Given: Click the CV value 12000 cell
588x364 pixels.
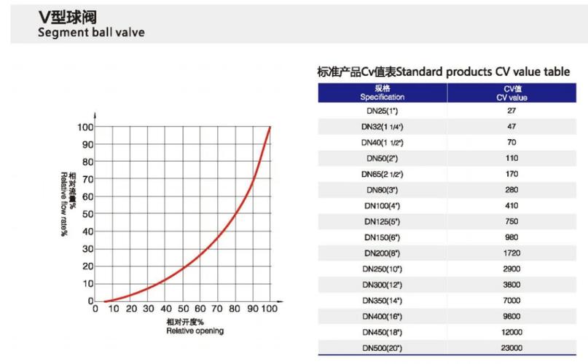Looking at the screenshot, I should tap(511, 332).
